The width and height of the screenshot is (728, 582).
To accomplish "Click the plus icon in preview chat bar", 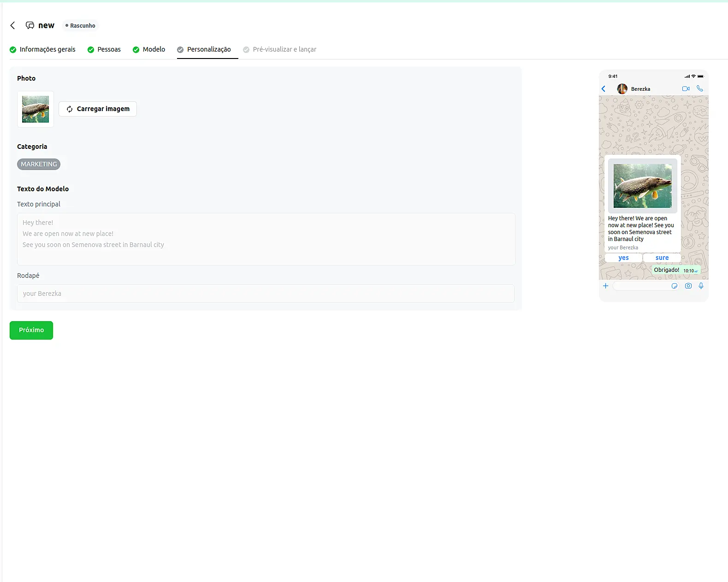I will point(606,286).
